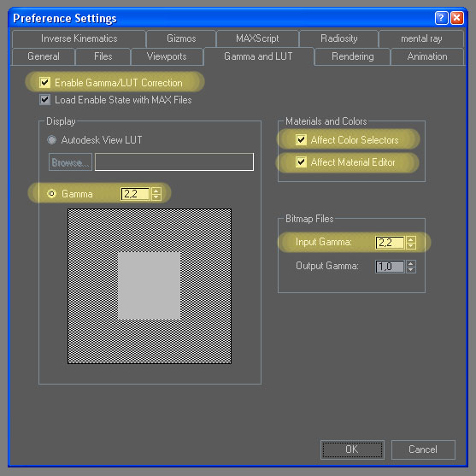Select the Autodesk View LUT radio button
The image size is (476, 476).
pyautogui.click(x=51, y=140)
